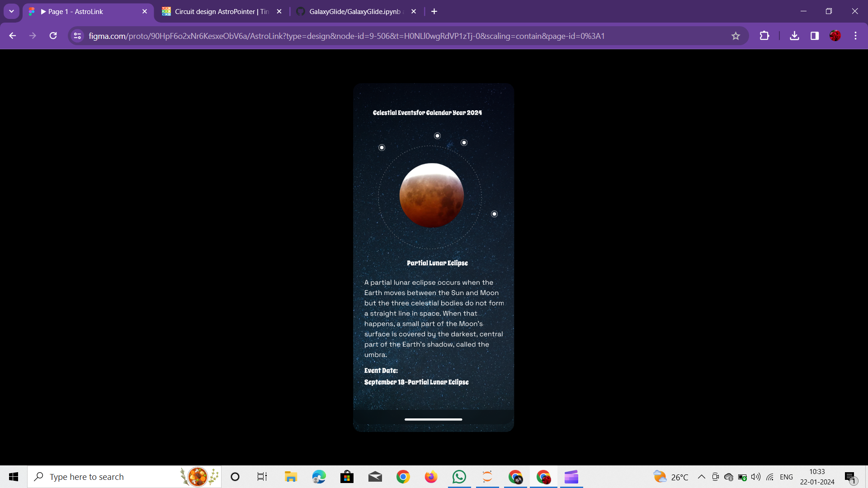Close the Page 1 - AstroLink tab
Screen dimensions: 868x488
click(x=145, y=11)
